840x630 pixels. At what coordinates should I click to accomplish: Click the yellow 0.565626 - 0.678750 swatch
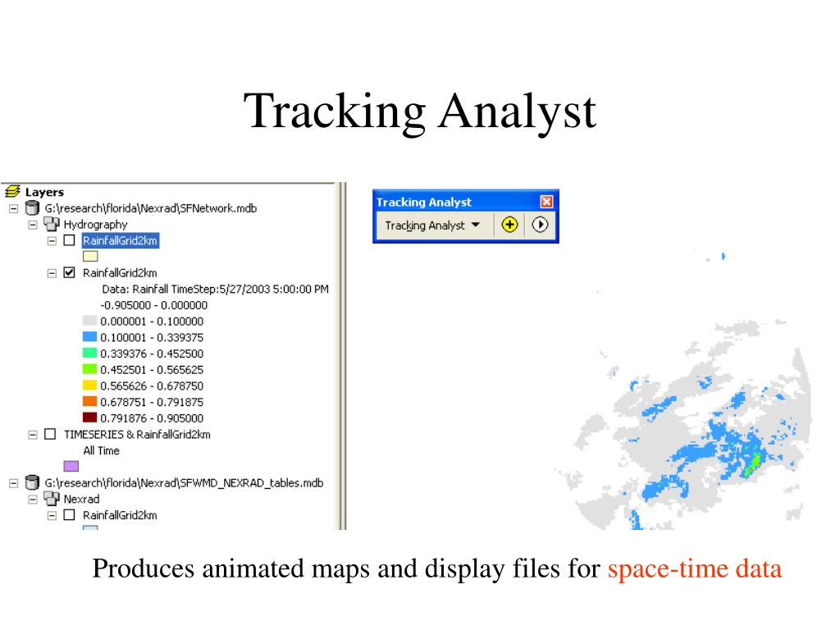[89, 385]
